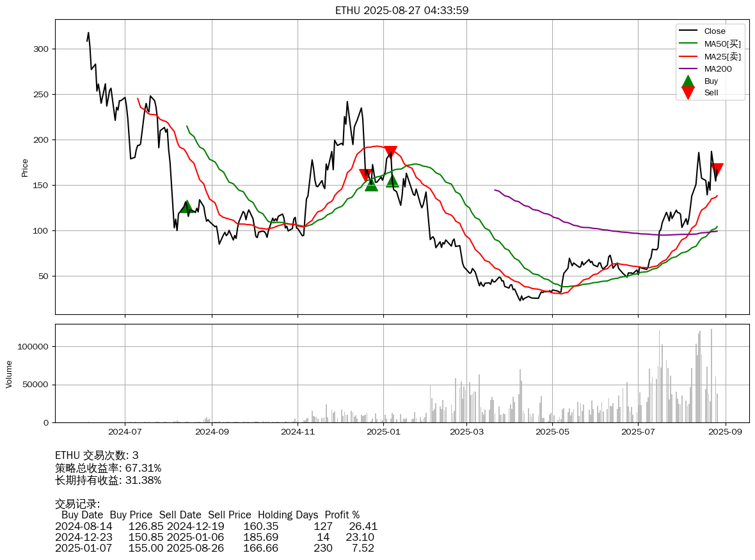Select the red Sell triangle in the legend

point(688,93)
